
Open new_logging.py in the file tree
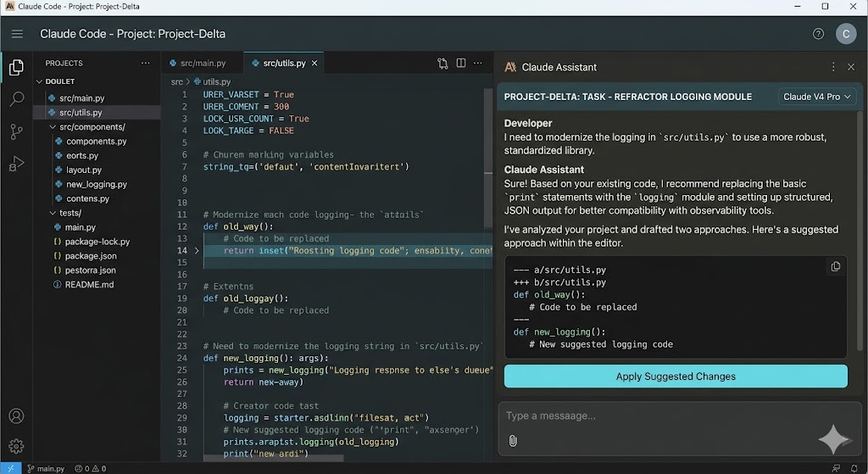pyautogui.click(x=97, y=184)
